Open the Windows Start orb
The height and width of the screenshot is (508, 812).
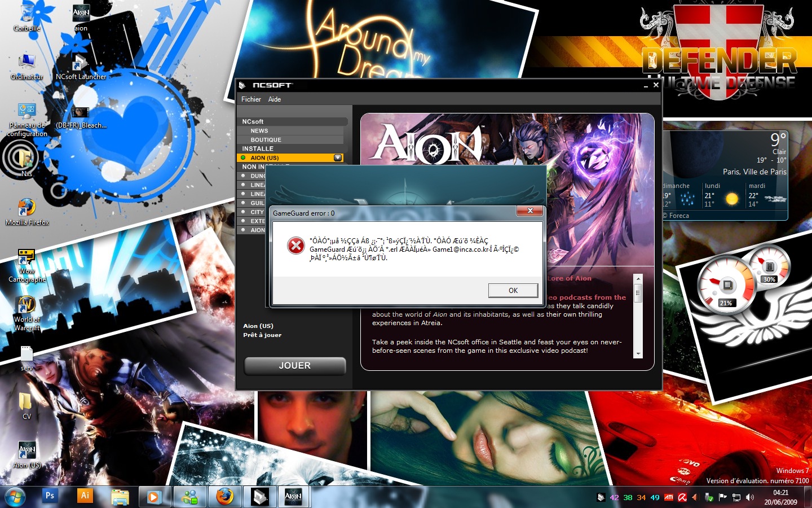(15, 497)
